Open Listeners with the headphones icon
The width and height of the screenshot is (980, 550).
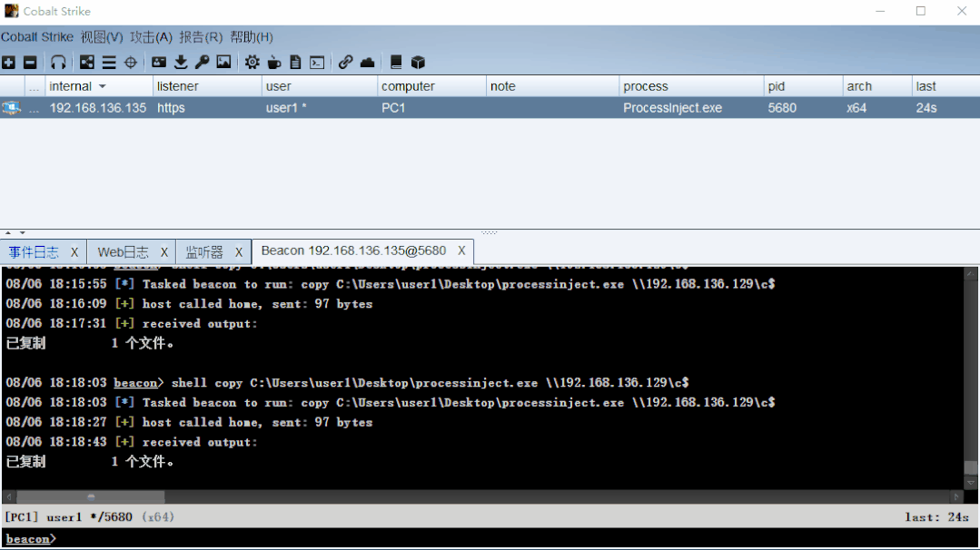click(58, 63)
